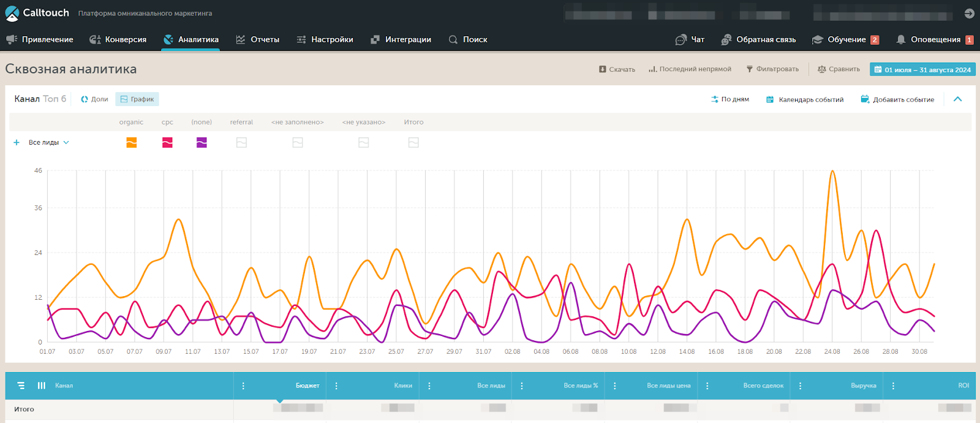This screenshot has width=980, height=423.
Task: Open the Чат chat icon
Action: point(680,40)
